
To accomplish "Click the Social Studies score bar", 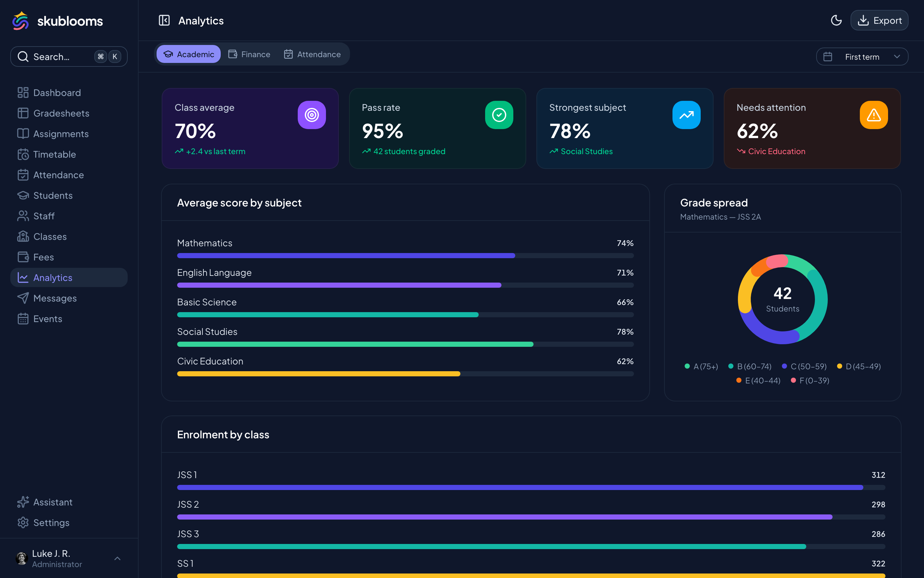I will tap(406, 345).
